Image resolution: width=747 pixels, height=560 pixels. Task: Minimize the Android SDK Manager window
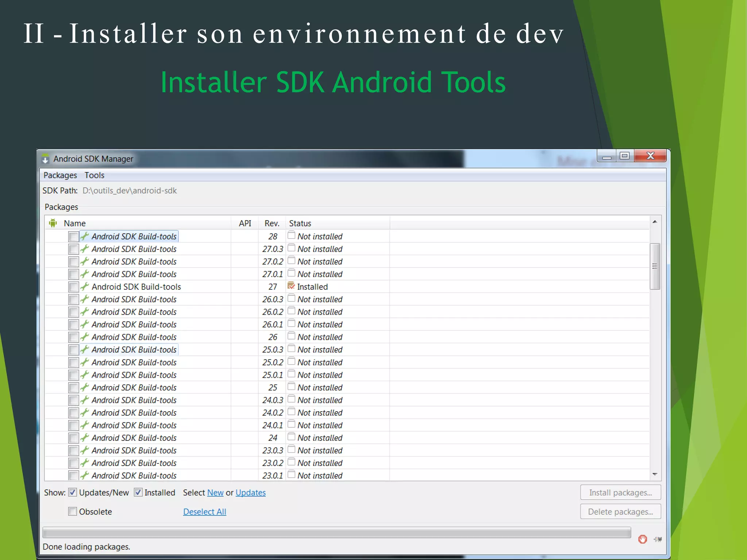pyautogui.click(x=607, y=156)
